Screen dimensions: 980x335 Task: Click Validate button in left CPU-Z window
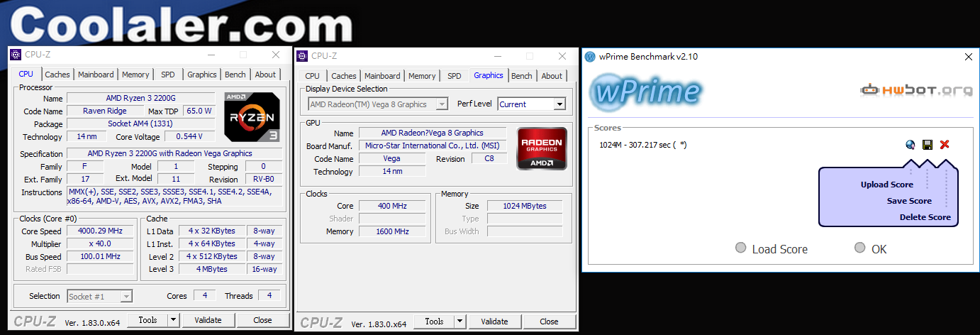[208, 320]
